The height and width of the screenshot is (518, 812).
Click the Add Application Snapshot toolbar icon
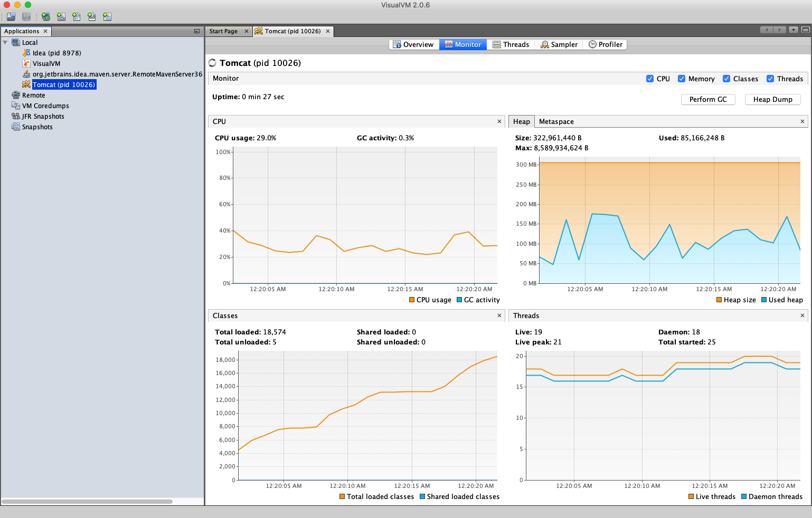[x=107, y=17]
